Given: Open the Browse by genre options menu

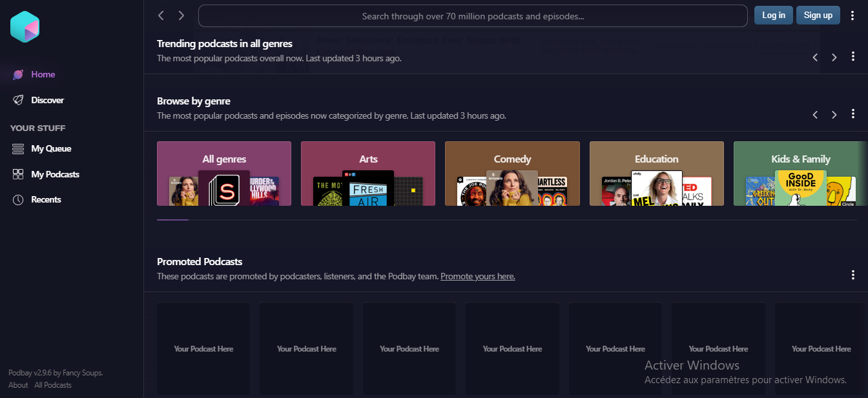Looking at the screenshot, I should click(x=853, y=115).
